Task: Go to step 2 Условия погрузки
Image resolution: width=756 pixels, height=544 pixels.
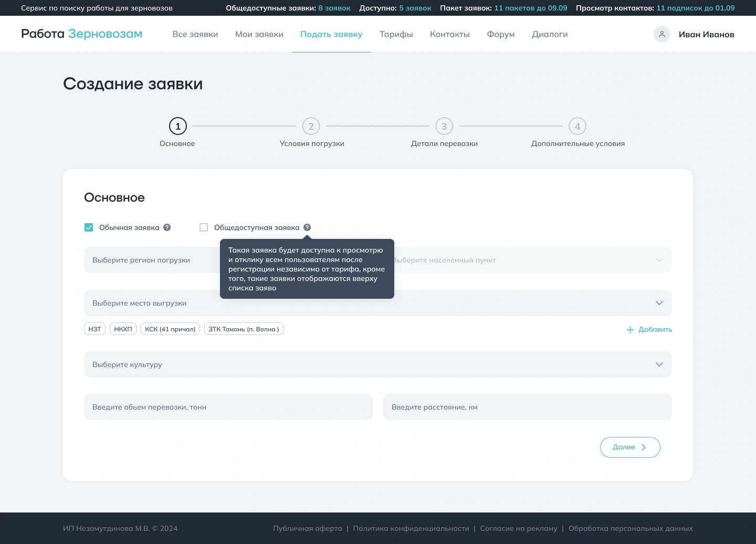Action: [311, 126]
